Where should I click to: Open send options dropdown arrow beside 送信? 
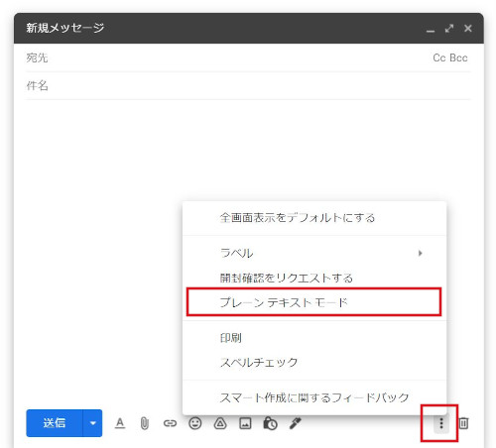click(x=92, y=423)
